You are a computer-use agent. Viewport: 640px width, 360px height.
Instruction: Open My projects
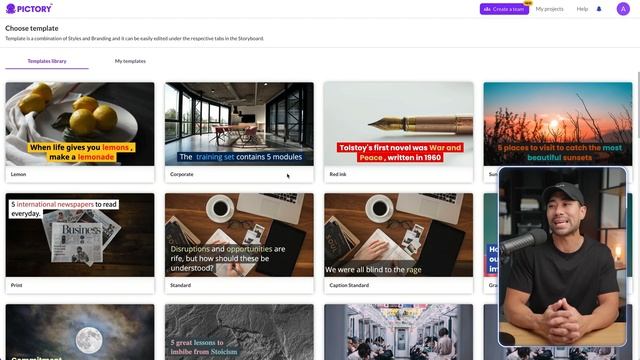pos(549,9)
